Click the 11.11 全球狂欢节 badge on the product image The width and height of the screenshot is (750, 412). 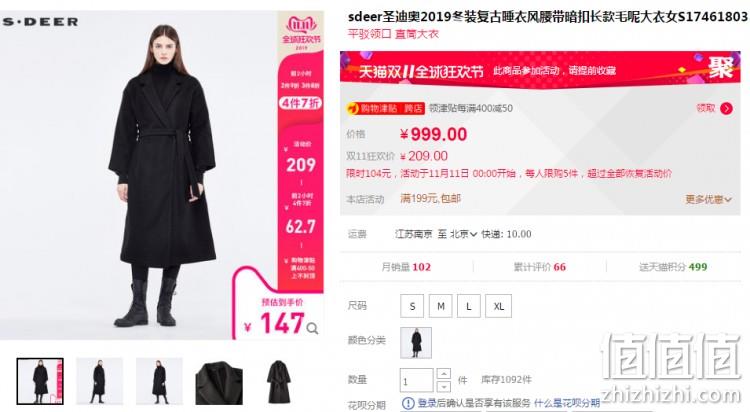click(x=301, y=32)
